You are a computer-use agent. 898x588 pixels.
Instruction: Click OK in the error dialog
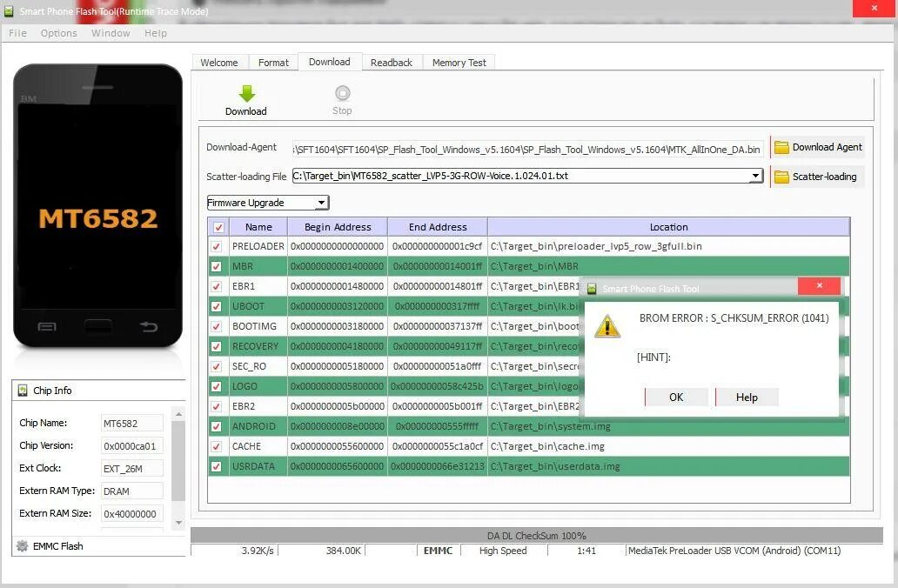click(x=676, y=398)
